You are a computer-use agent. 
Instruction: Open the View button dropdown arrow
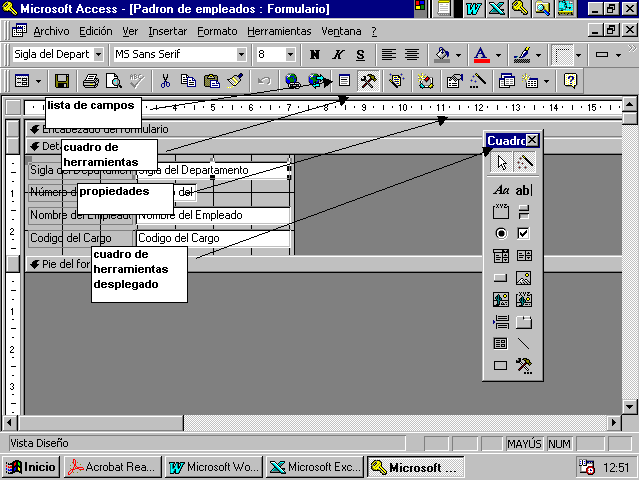pyautogui.click(x=38, y=81)
